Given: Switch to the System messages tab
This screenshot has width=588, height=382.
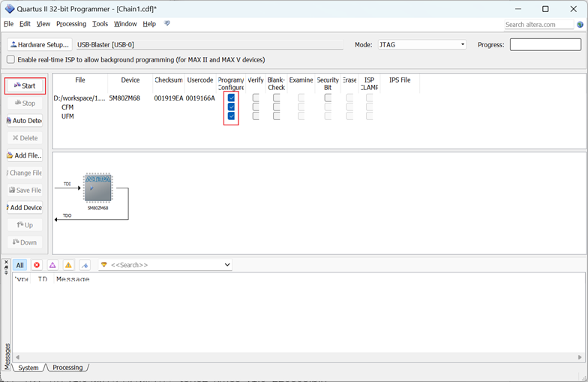Looking at the screenshot, I should tap(28, 368).
